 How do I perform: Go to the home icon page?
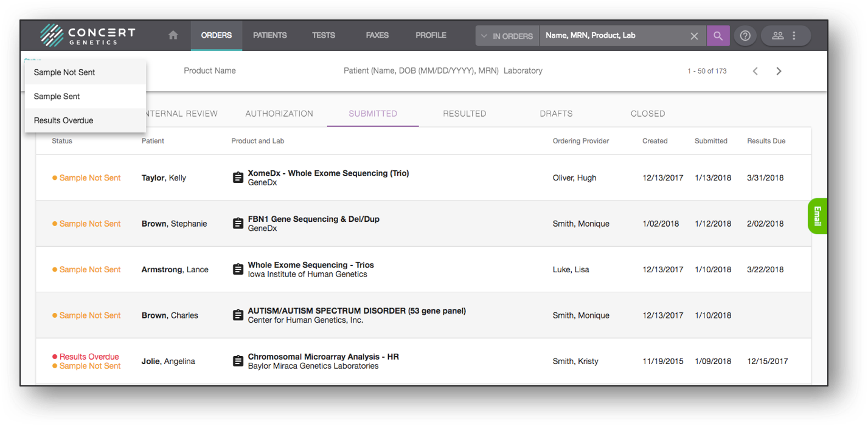coord(173,35)
